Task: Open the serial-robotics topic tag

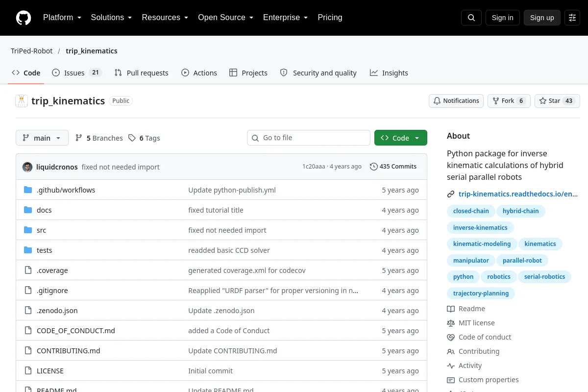Action: [x=544, y=277]
